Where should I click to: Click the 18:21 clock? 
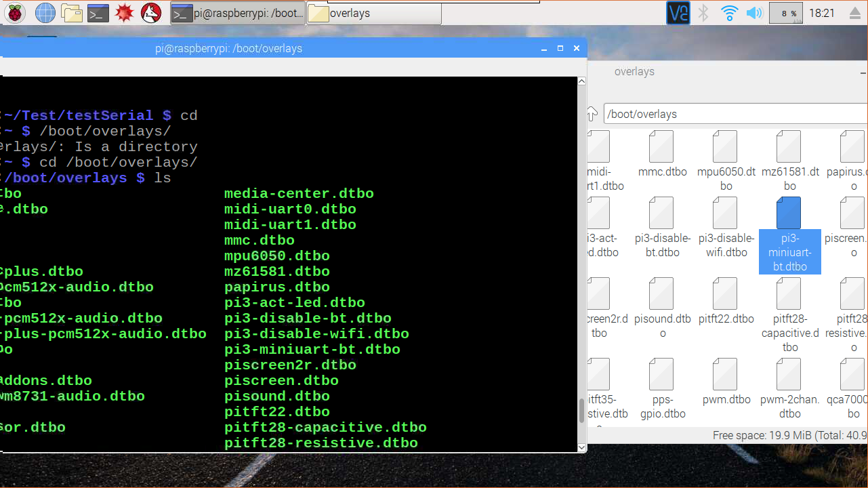coord(821,13)
